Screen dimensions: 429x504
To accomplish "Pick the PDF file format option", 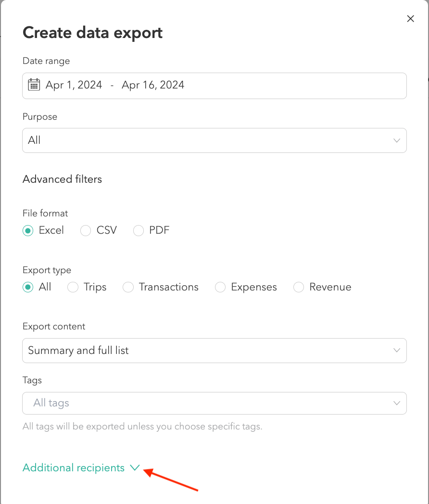I will (x=139, y=231).
